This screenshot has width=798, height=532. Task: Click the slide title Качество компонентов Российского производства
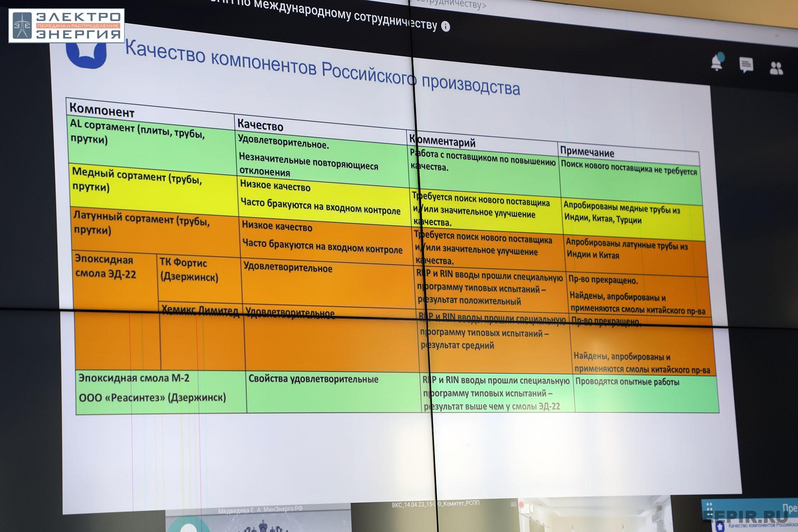pyautogui.click(x=322, y=67)
